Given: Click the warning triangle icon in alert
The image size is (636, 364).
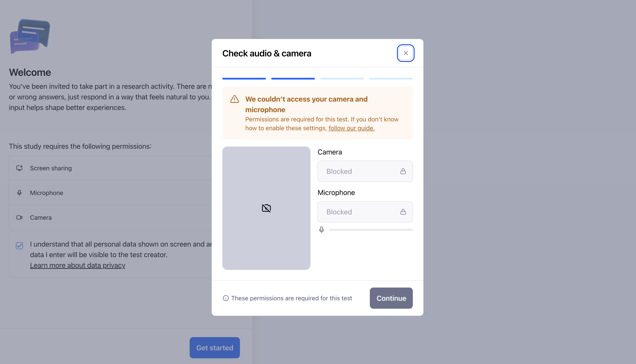Looking at the screenshot, I should click(234, 99).
